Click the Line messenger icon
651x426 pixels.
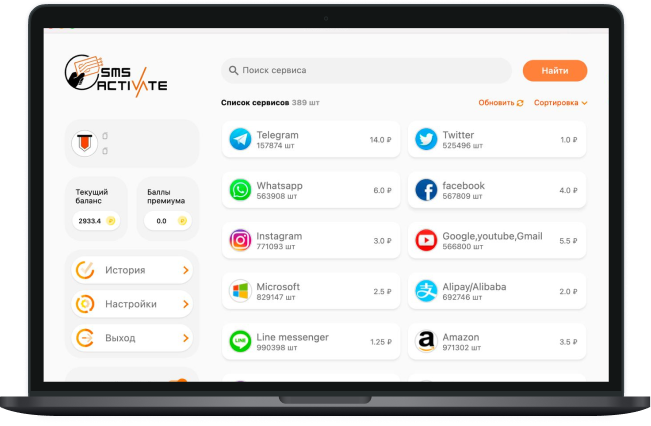(x=240, y=342)
